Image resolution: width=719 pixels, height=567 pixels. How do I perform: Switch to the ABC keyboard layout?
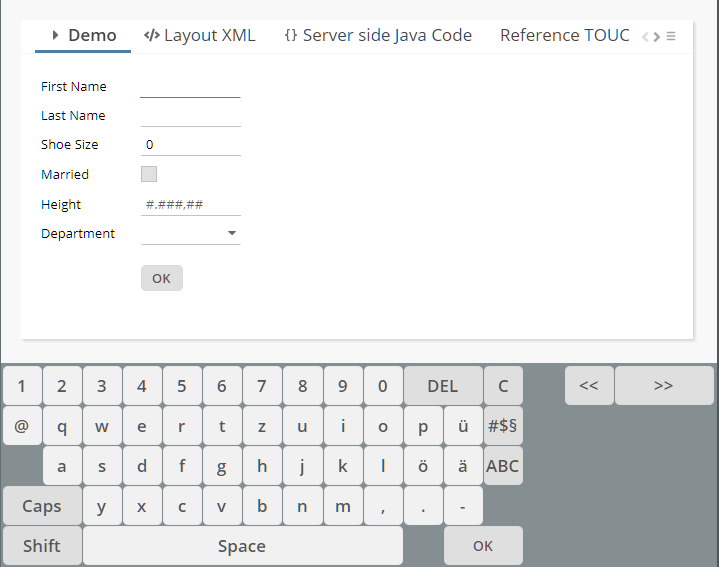tap(502, 466)
